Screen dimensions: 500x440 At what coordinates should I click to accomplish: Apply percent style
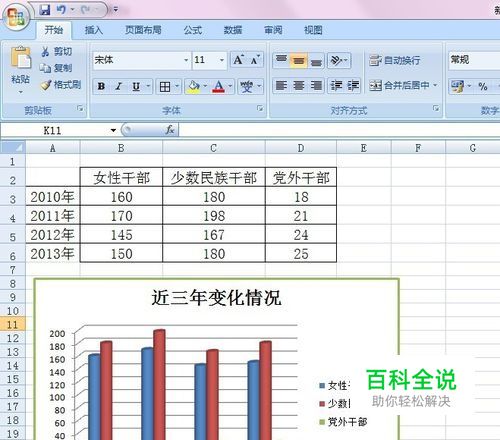tap(483, 86)
